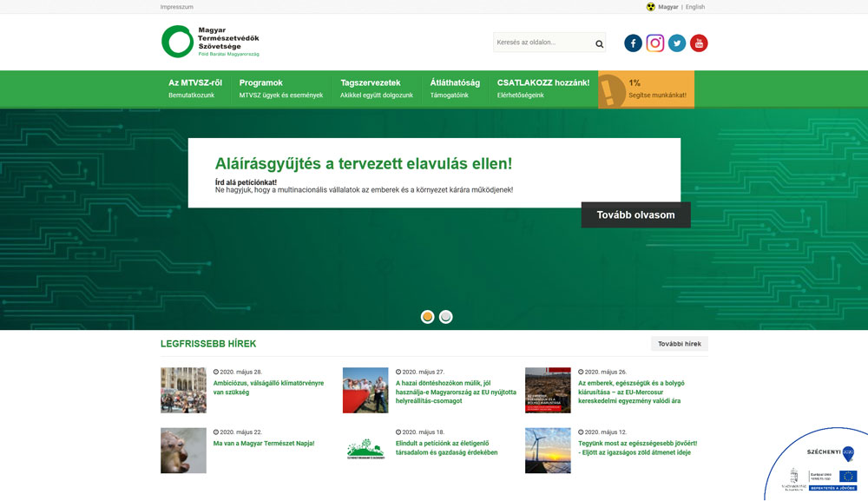Click the Magyar Természetvédők Szövetsége logo
This screenshot has height=501, width=868.
211,42
